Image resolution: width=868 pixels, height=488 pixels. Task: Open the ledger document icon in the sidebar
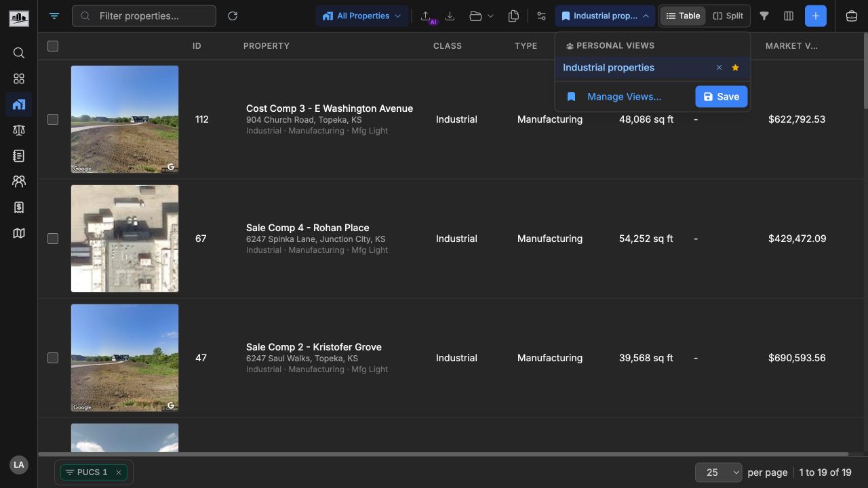[19, 156]
